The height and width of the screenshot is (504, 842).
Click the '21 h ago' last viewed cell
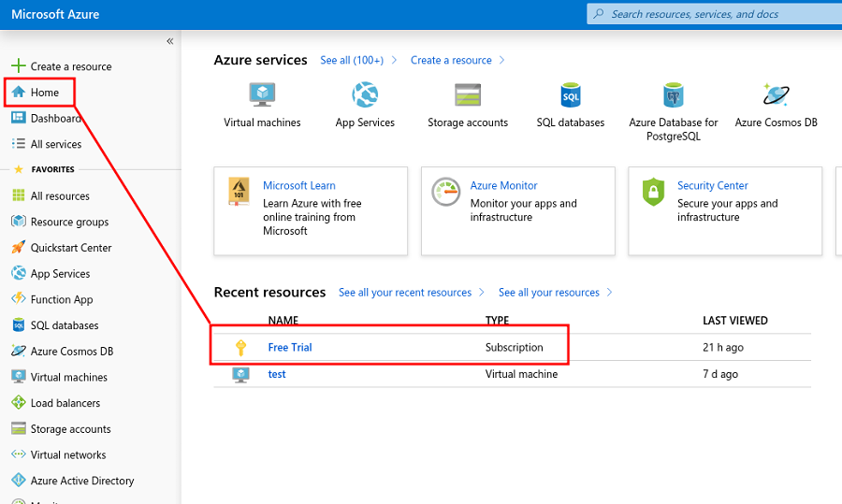[723, 347]
